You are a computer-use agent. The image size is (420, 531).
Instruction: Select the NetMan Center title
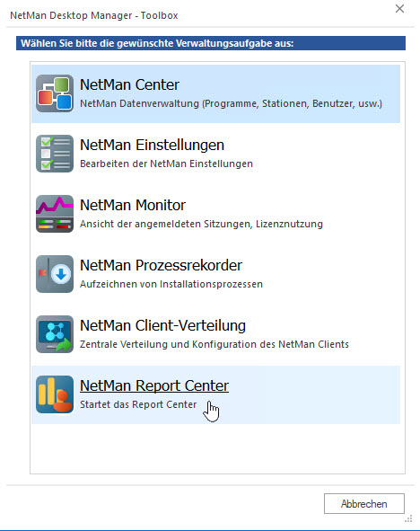point(129,84)
